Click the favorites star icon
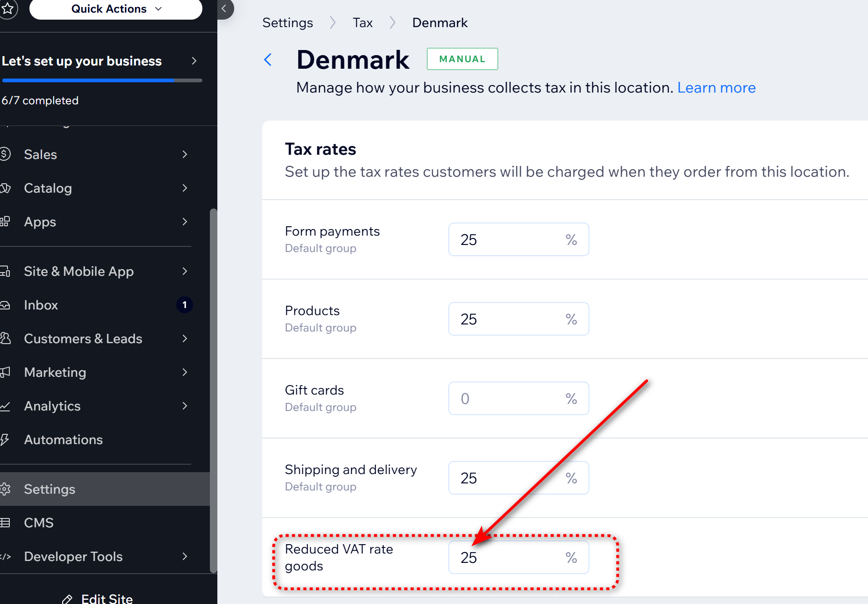Screen dimensions: 868x604 7,8
